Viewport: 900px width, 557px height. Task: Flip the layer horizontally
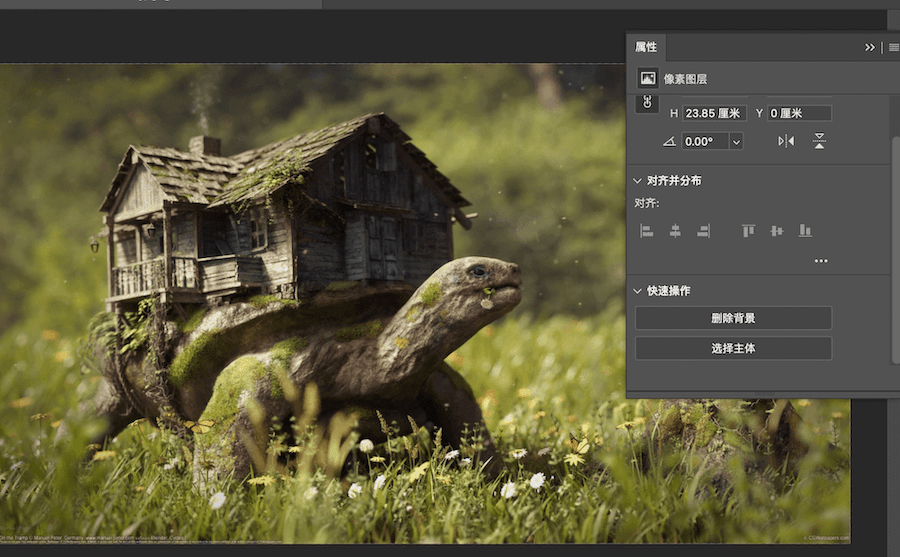[786, 141]
